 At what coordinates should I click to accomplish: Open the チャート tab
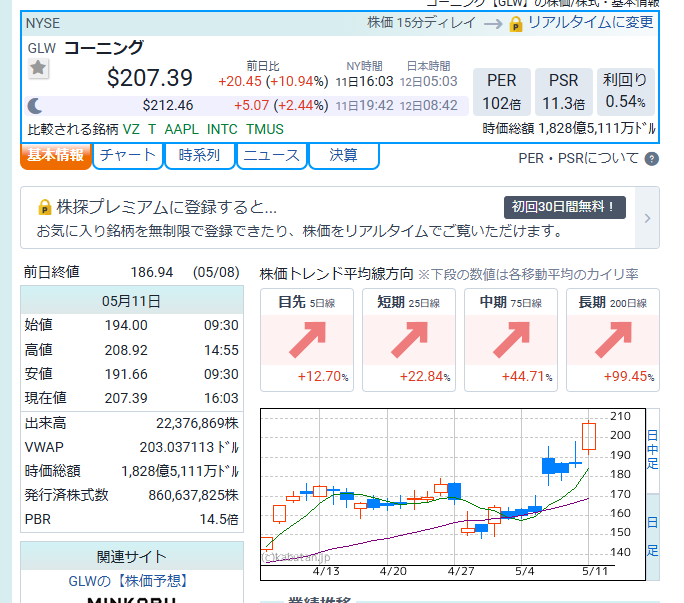[x=127, y=155]
